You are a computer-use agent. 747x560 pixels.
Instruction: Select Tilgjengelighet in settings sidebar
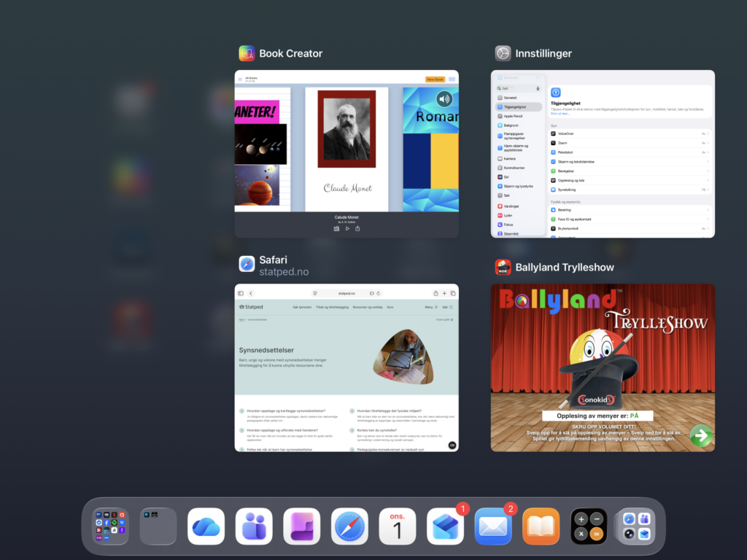pos(519,107)
